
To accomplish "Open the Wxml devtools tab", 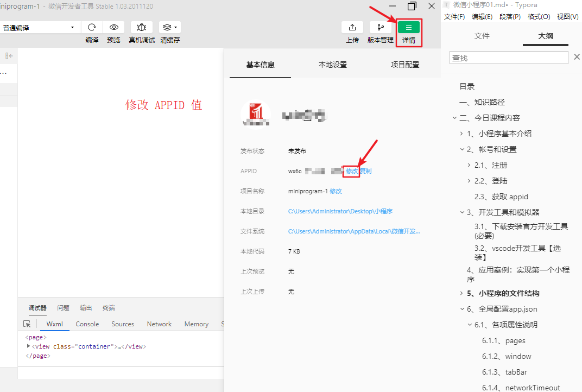I will [x=54, y=324].
